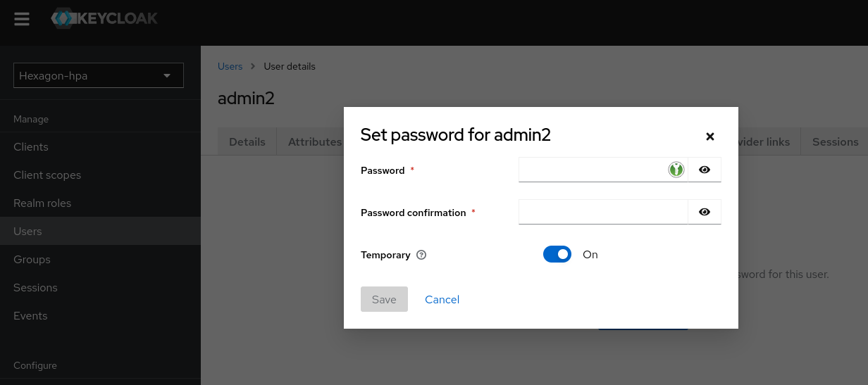
Task: Click the User details breadcrumb text
Action: coord(290,66)
